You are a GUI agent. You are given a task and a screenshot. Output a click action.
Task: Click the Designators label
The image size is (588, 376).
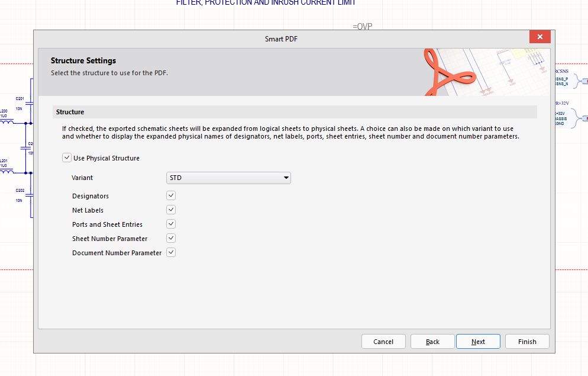click(x=91, y=196)
